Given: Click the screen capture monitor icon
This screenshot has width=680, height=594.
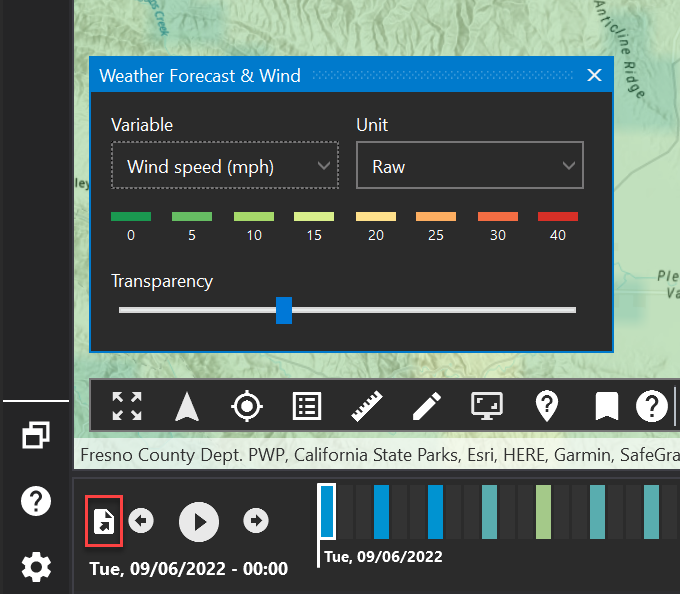Looking at the screenshot, I should click(487, 406).
